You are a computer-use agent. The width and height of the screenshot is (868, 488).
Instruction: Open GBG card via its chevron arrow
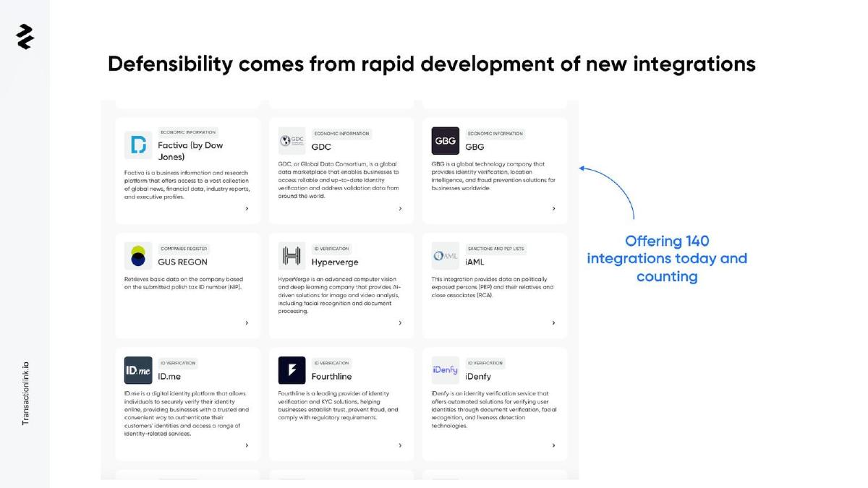pos(554,209)
